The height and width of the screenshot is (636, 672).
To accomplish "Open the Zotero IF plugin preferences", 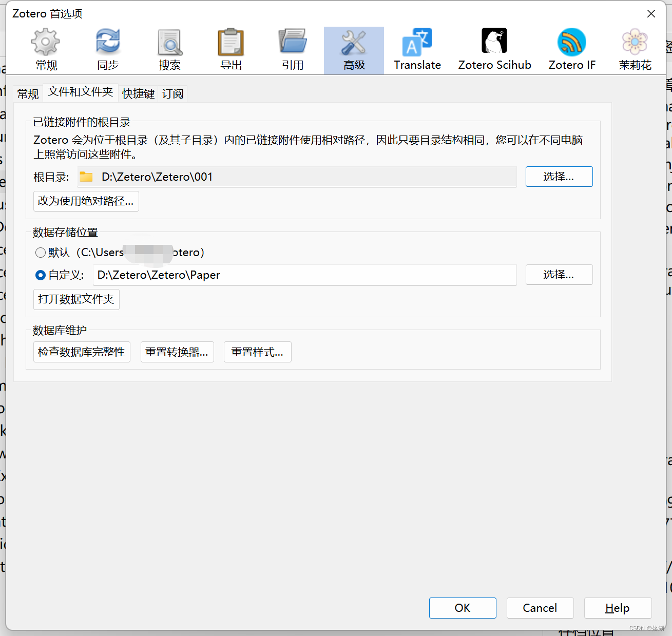I will [572, 50].
